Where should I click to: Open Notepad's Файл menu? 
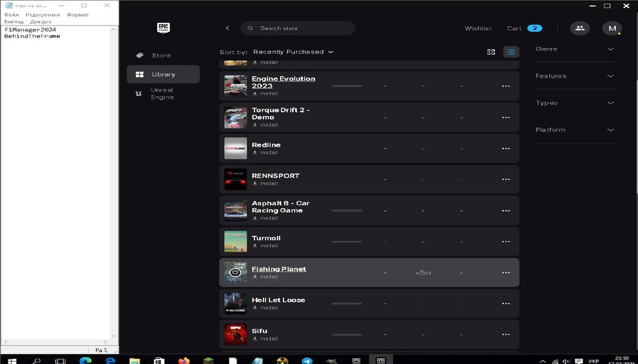pos(11,15)
